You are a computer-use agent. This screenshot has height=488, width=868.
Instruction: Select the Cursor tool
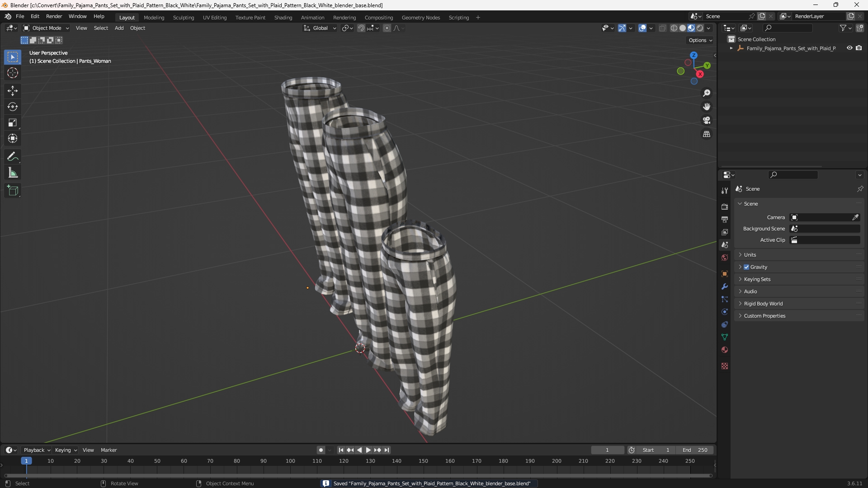click(13, 73)
